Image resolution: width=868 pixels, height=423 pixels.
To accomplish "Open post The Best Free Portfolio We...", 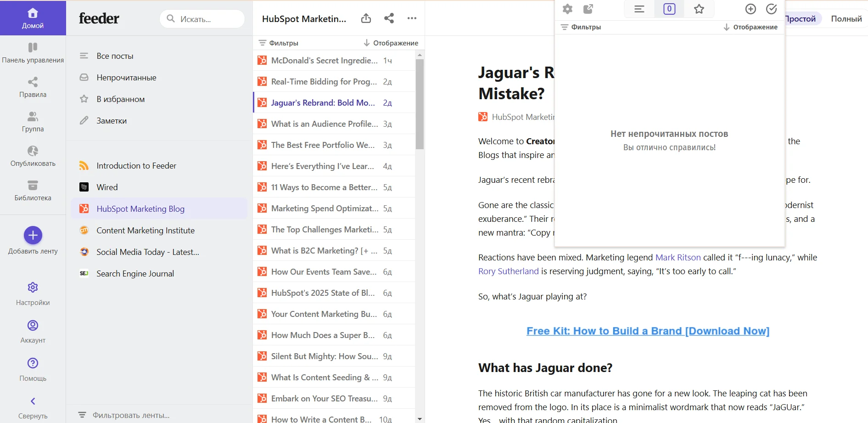I will tap(334, 145).
